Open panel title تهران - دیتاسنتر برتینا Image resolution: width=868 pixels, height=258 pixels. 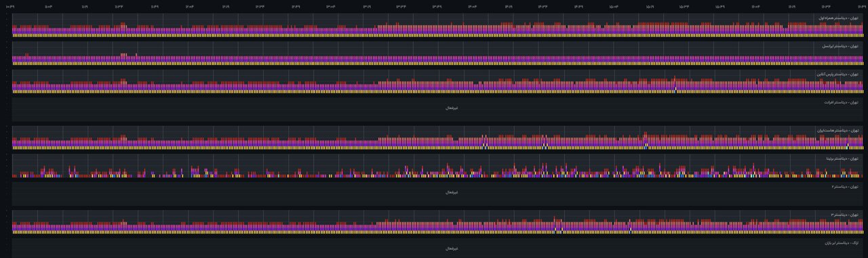pyautogui.click(x=842, y=158)
